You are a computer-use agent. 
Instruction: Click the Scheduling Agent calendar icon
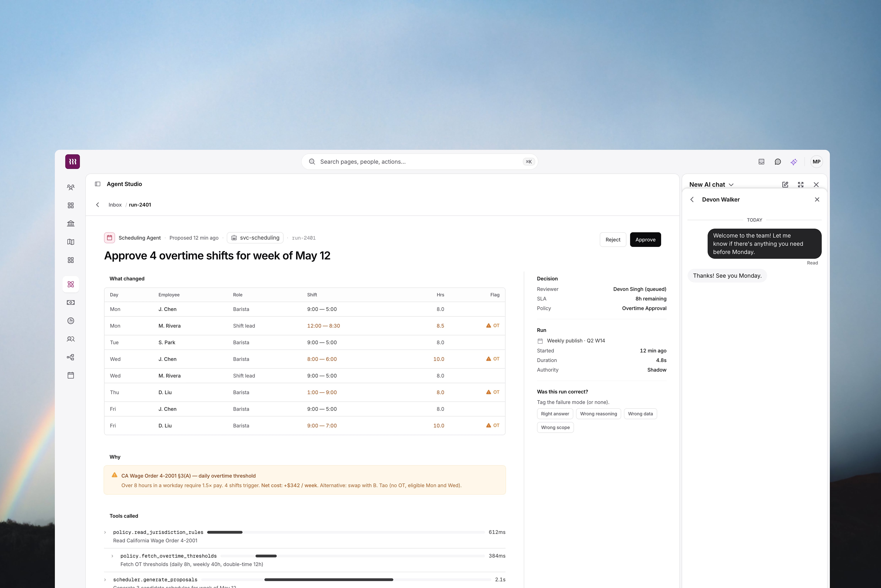(x=110, y=238)
